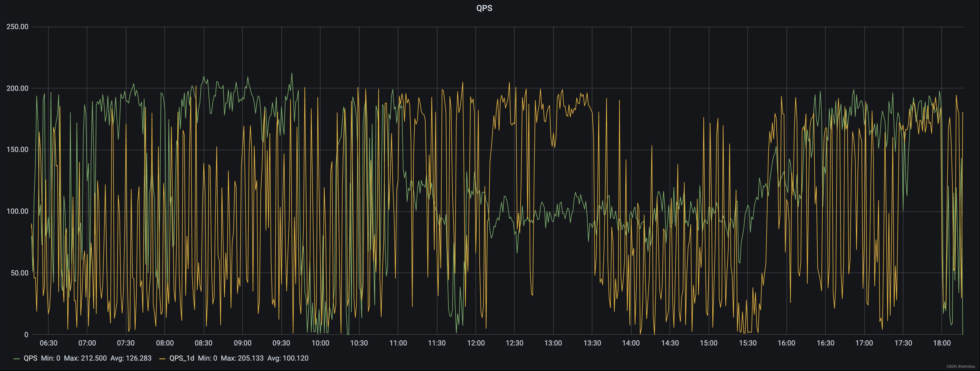980x371 pixels.
Task: Click the 250.00 y-axis label
Action: pos(18,27)
